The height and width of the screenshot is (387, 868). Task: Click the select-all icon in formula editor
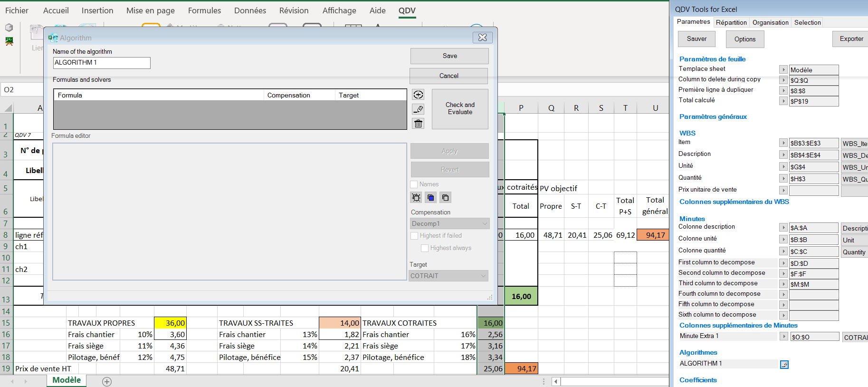416,197
